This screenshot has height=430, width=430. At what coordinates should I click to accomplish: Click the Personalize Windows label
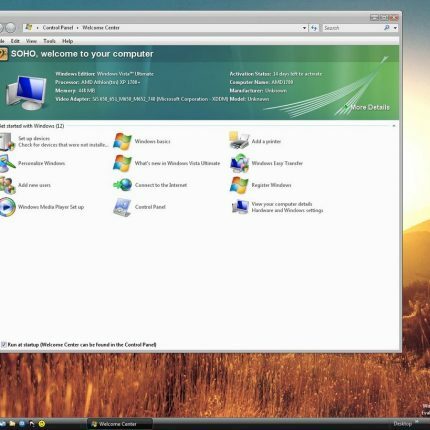(41, 163)
